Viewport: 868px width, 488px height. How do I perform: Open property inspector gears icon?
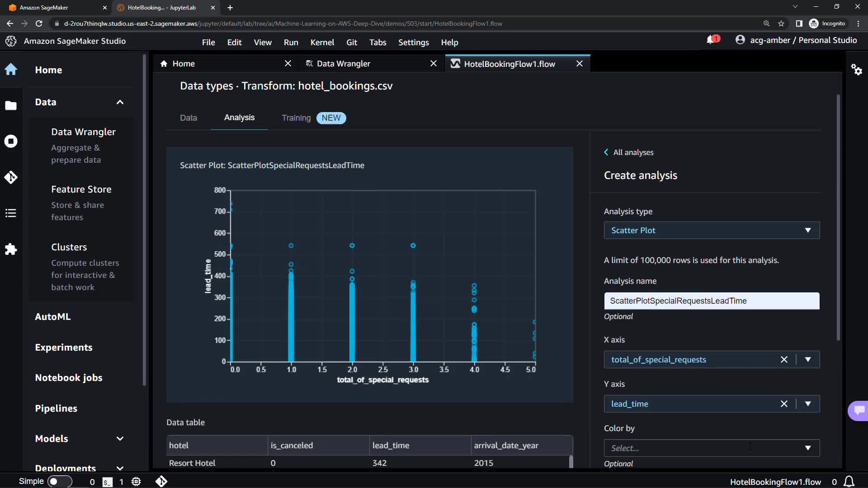(857, 70)
